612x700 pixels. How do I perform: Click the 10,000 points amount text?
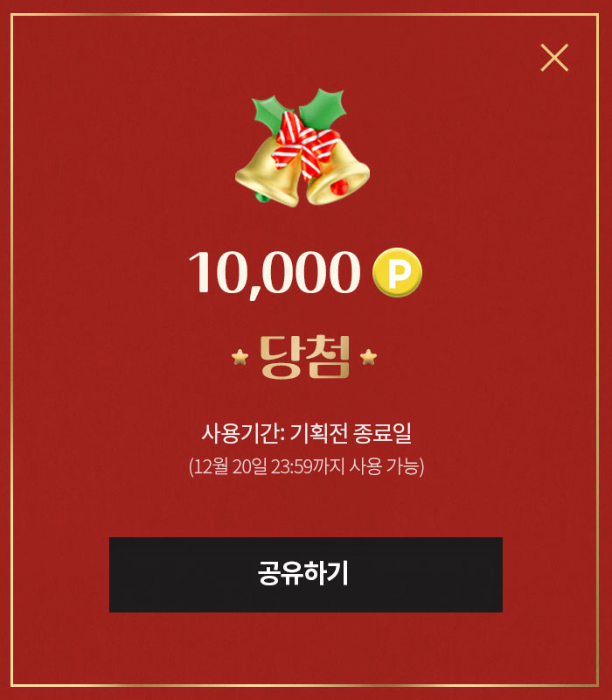tap(275, 272)
